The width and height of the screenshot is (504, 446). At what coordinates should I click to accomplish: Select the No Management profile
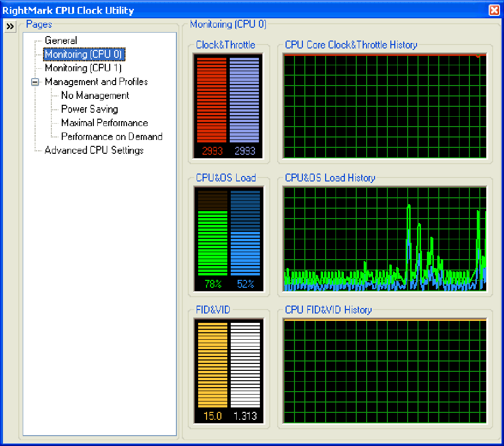click(x=94, y=95)
